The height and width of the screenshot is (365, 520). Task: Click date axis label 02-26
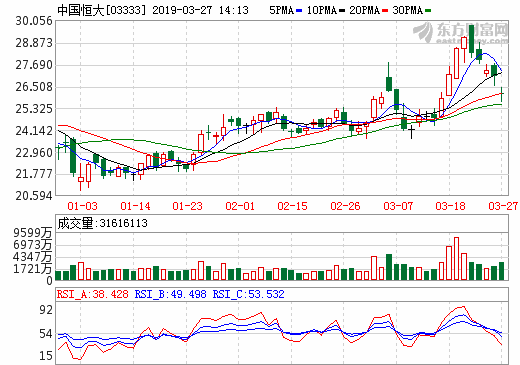(345, 206)
